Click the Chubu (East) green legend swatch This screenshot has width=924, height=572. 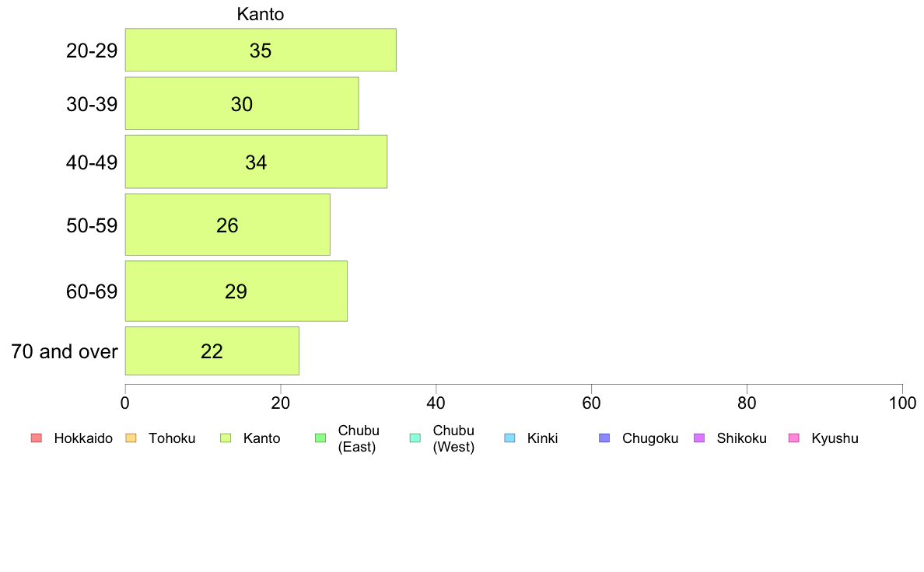(320, 438)
